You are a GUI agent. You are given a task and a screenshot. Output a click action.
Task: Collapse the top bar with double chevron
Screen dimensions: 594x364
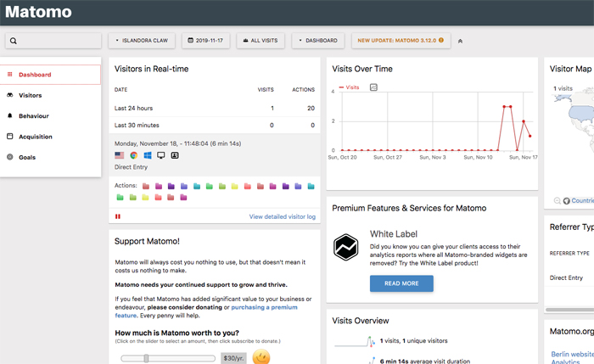(460, 41)
